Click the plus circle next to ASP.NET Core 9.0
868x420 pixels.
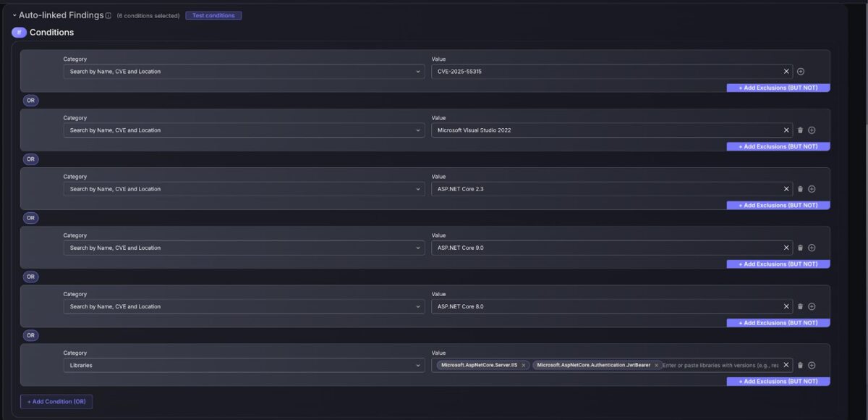click(x=812, y=248)
